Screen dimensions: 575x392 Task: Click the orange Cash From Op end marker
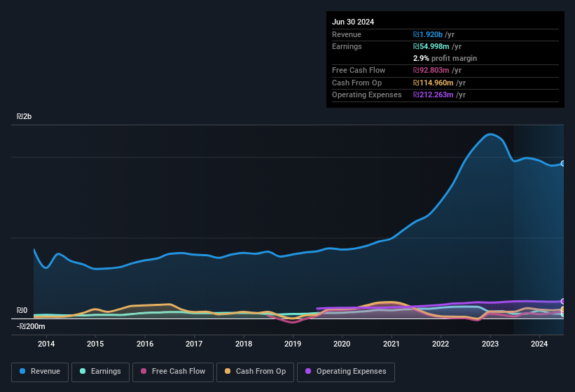563,309
